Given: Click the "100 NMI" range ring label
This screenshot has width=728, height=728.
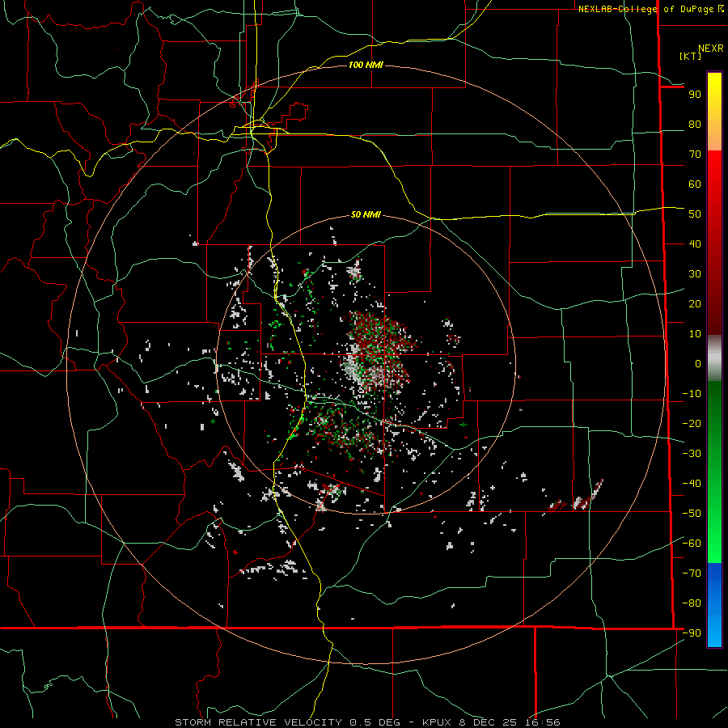Looking at the screenshot, I should pyautogui.click(x=366, y=65).
